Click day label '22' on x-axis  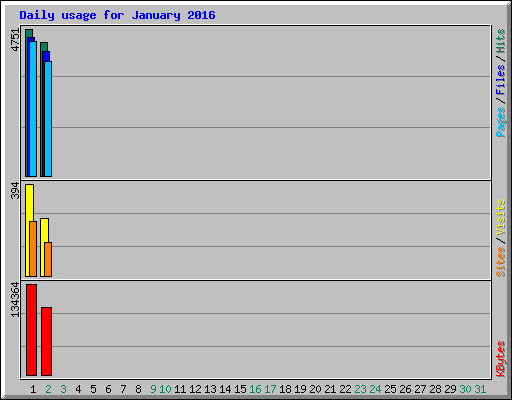tap(345, 389)
